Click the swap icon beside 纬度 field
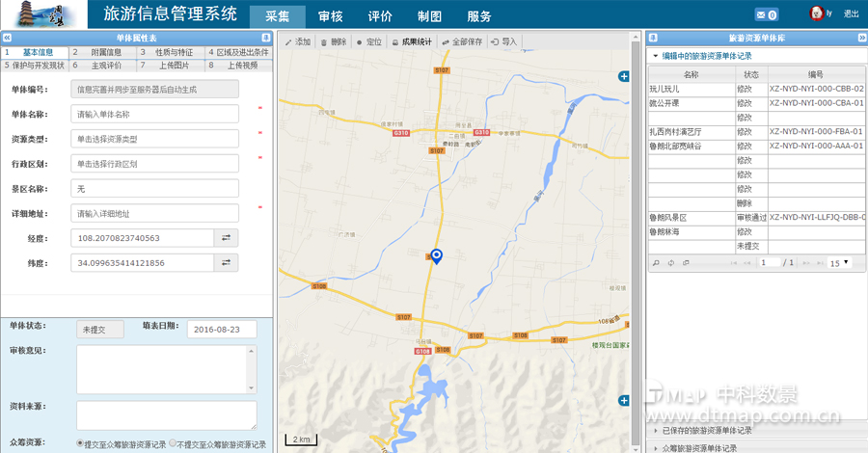This screenshot has width=868, height=453. 226,262
